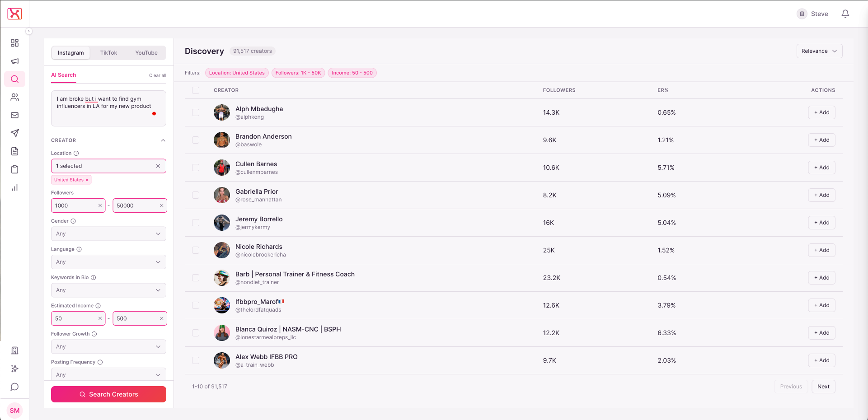Screen dimensions: 868x420
Task: Click the maximum followers field 50000
Action: [140, 205]
